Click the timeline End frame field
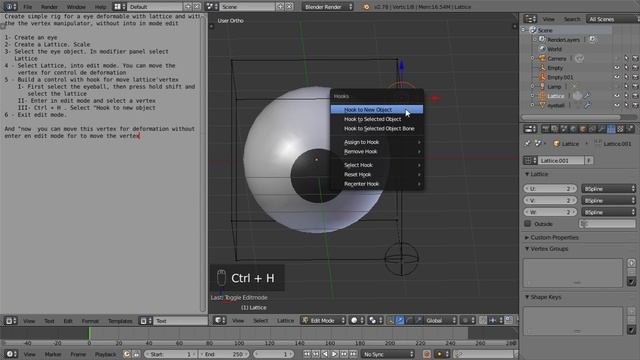Screen dimensions: 640x360 tap(224, 354)
